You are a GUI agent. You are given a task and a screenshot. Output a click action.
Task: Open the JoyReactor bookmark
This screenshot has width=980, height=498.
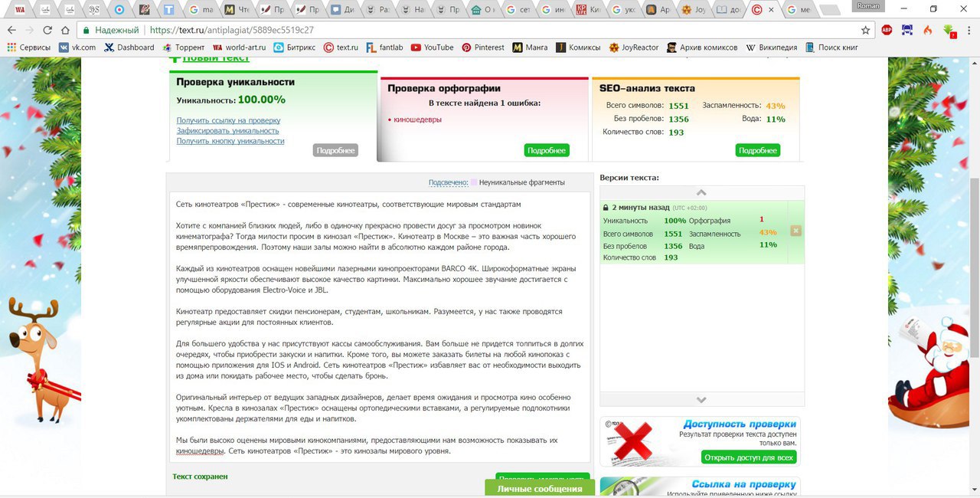634,47
